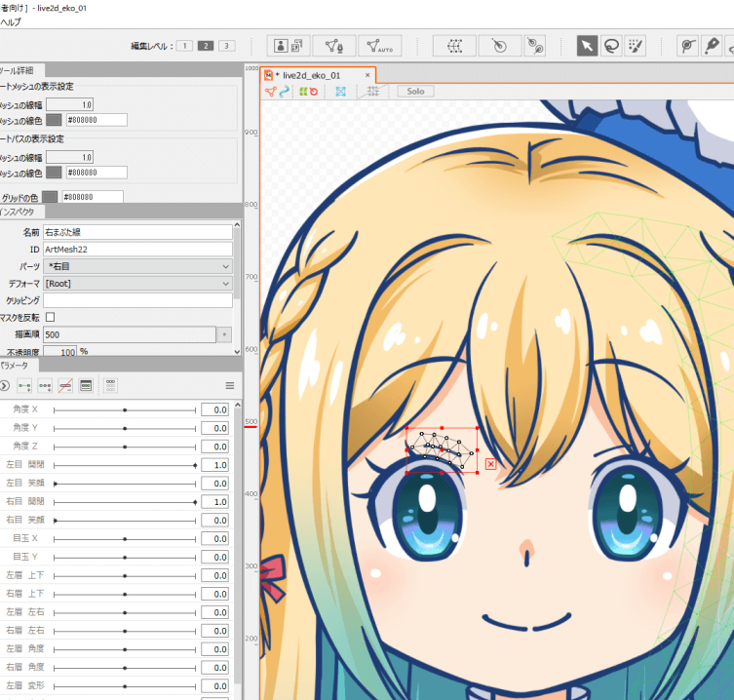Image resolution: width=734 pixels, height=700 pixels.
Task: Open the parameter panel hamburger menu
Action: coord(230,385)
